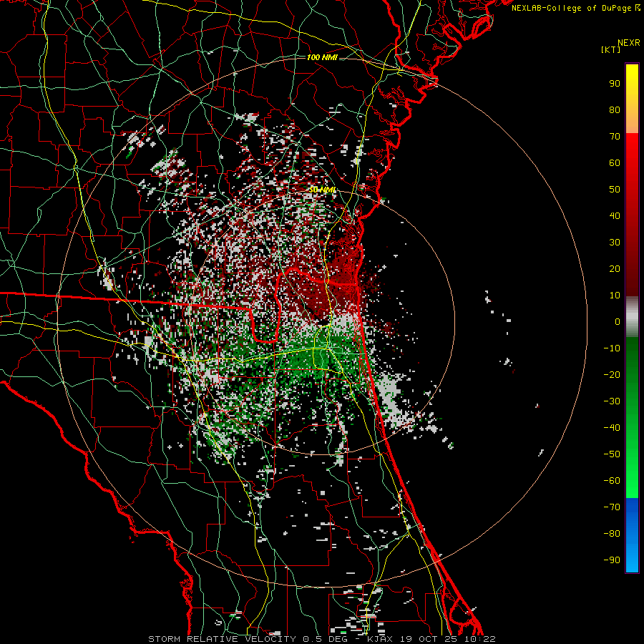644x644 pixels.
Task: Click the blue bottom segment of the color bar
Action: point(632,535)
